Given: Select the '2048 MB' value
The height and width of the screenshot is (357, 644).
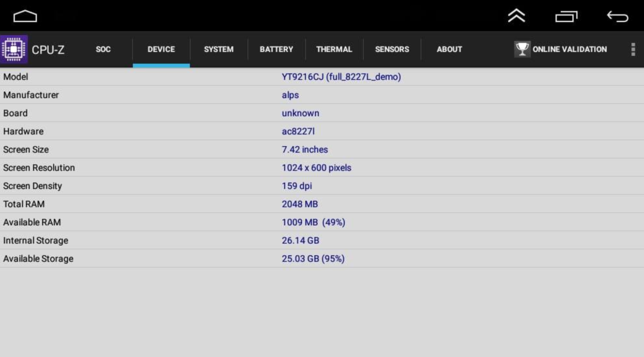Looking at the screenshot, I should [300, 204].
